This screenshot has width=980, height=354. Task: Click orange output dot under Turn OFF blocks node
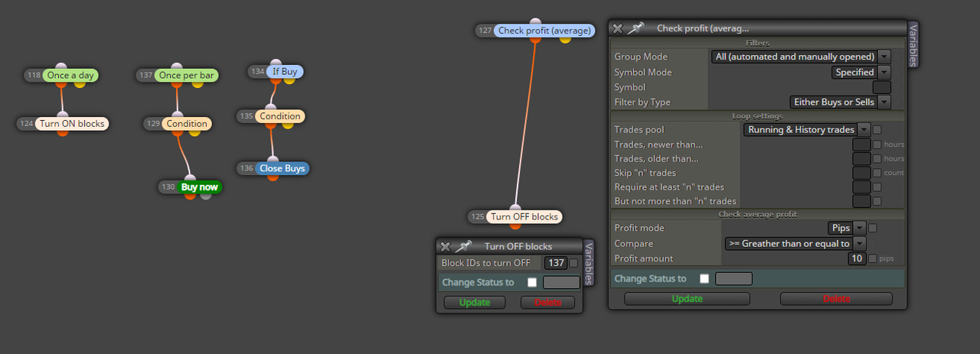click(x=515, y=226)
